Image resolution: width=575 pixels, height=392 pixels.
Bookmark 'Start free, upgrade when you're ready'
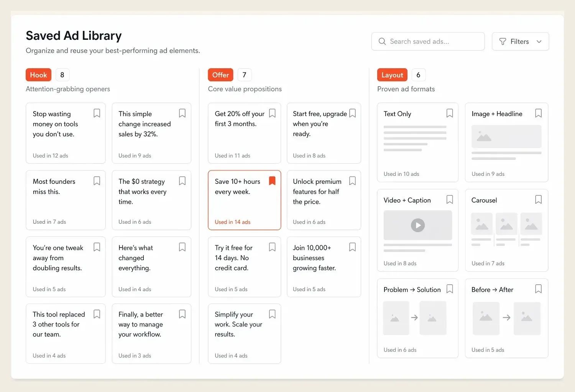[353, 113]
